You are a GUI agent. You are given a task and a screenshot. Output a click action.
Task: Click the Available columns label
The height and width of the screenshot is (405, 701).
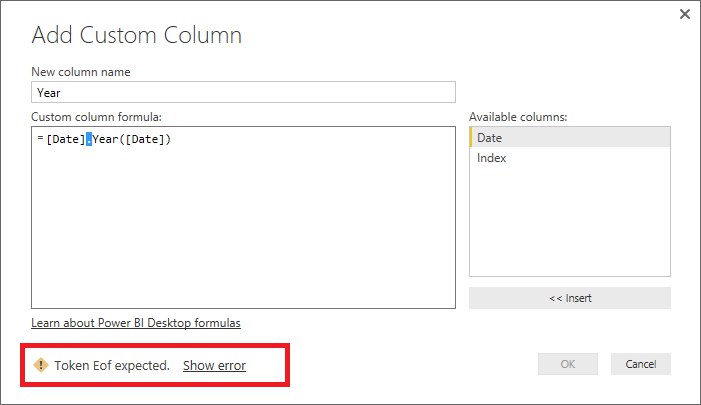tap(518, 117)
